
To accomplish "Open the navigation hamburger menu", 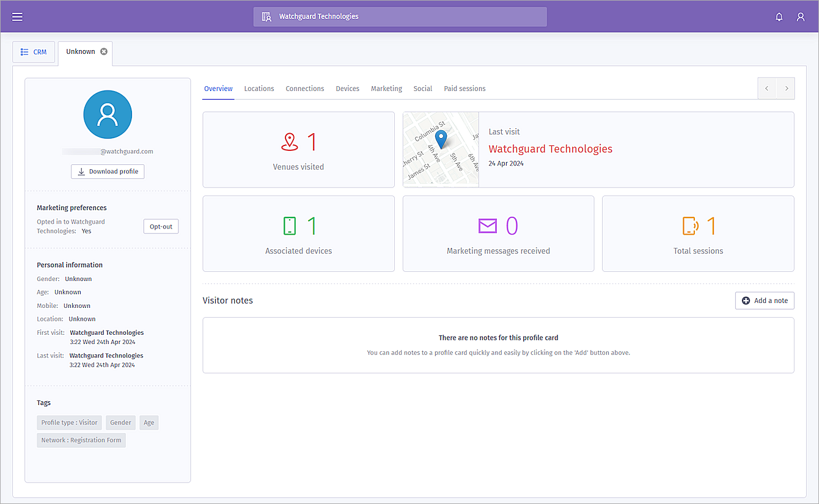I will click(17, 16).
